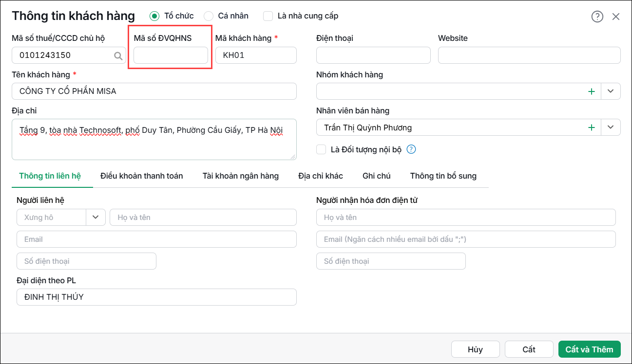Open the help question mark icon
Viewport: 632px width, 364px height.
point(597,17)
